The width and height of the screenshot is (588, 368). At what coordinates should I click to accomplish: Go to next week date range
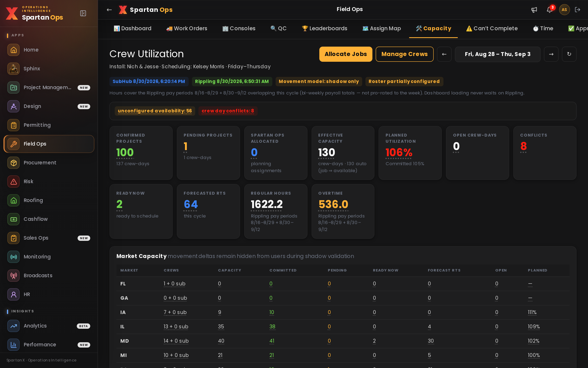(551, 54)
